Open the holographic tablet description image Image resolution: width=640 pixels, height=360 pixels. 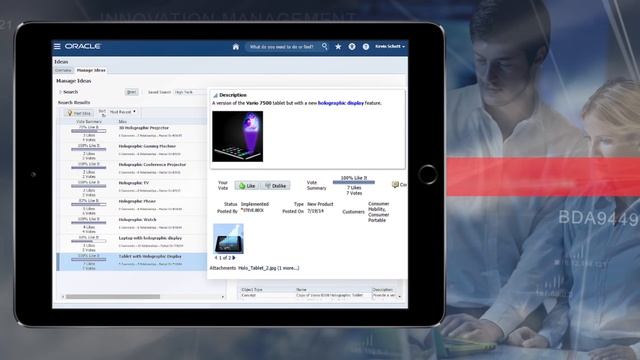point(238,136)
